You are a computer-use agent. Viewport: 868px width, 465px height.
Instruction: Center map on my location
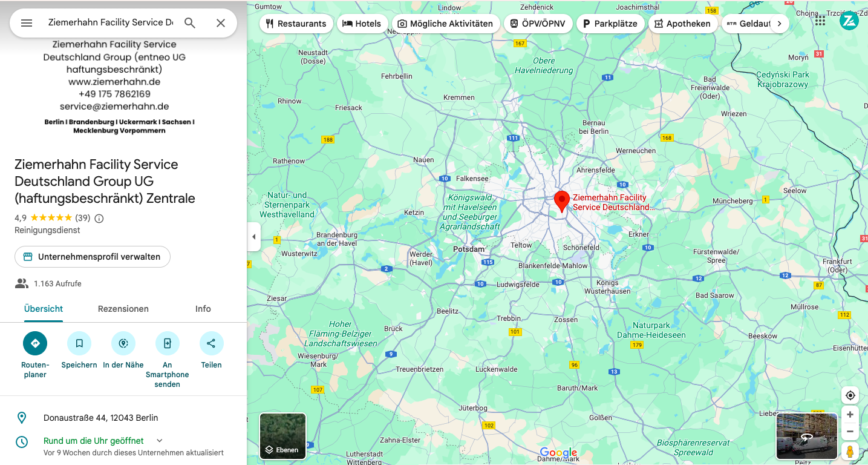coord(850,395)
